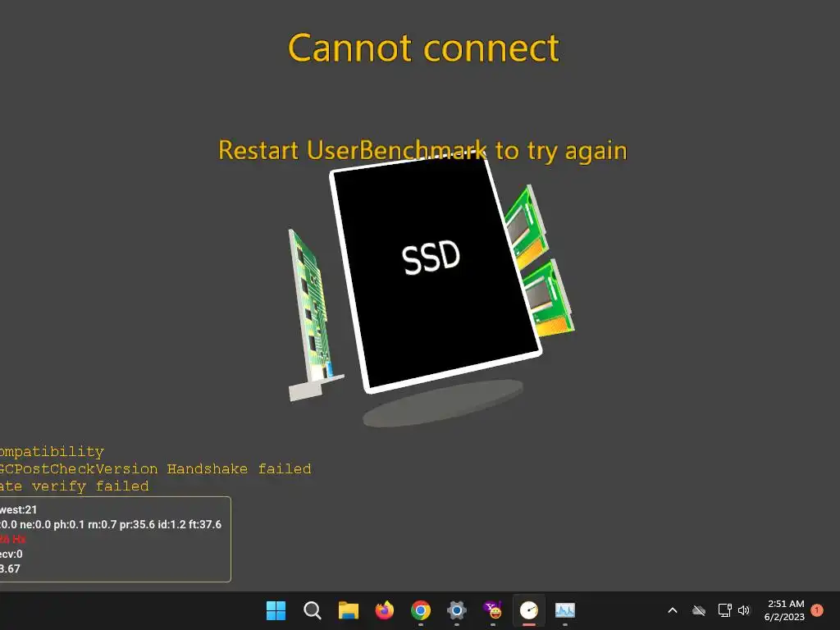Click the OneDrive cloud tray icon

click(x=699, y=610)
